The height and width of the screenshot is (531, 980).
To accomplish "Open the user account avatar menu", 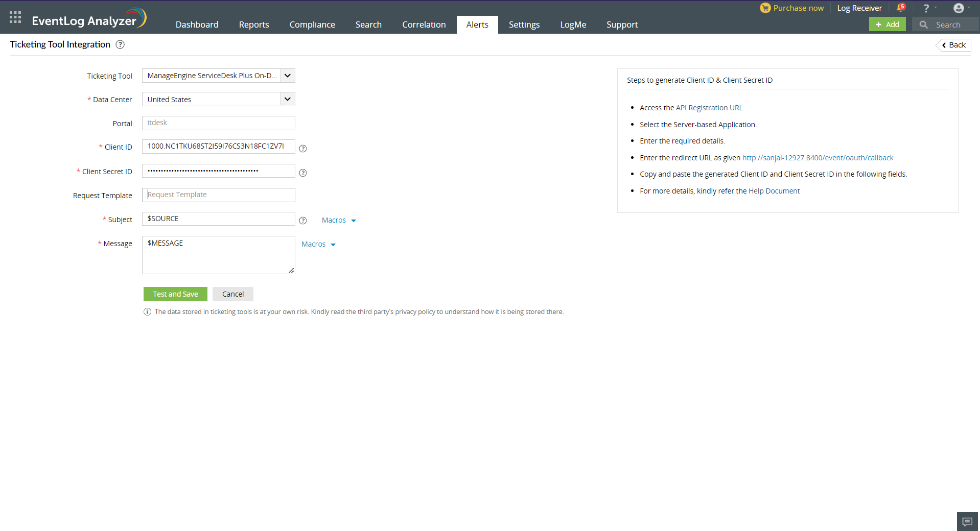I will pyautogui.click(x=959, y=8).
